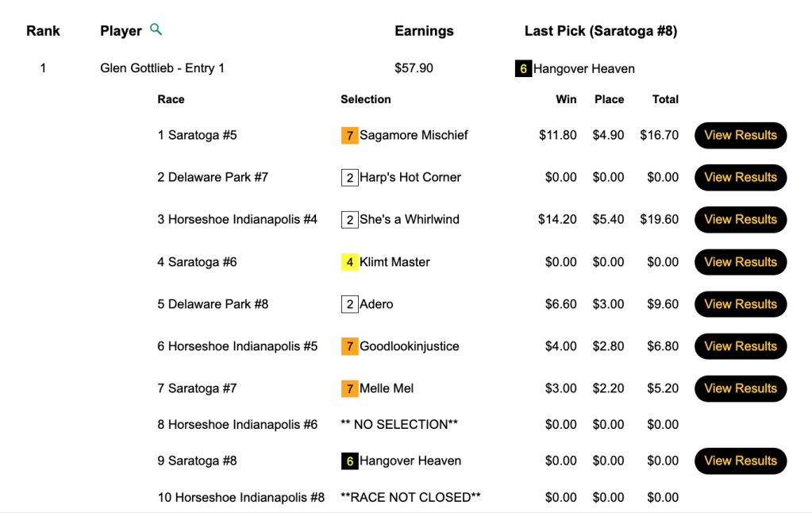Click the number 2 badge beside Adero
Image resolution: width=812 pixels, height=513 pixels.
(349, 304)
